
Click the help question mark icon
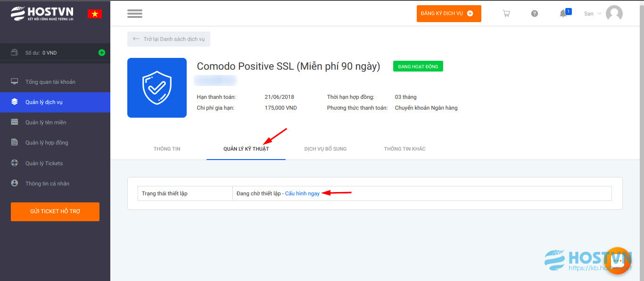[535, 14]
